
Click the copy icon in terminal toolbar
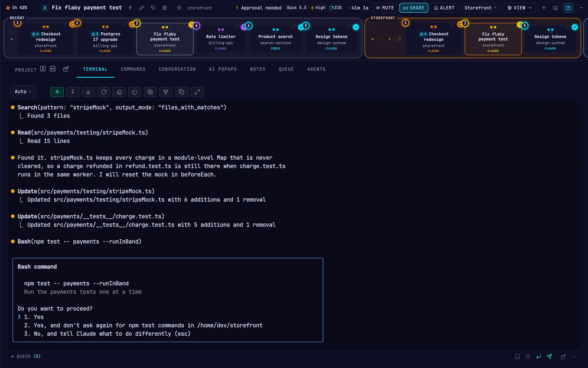tap(181, 92)
